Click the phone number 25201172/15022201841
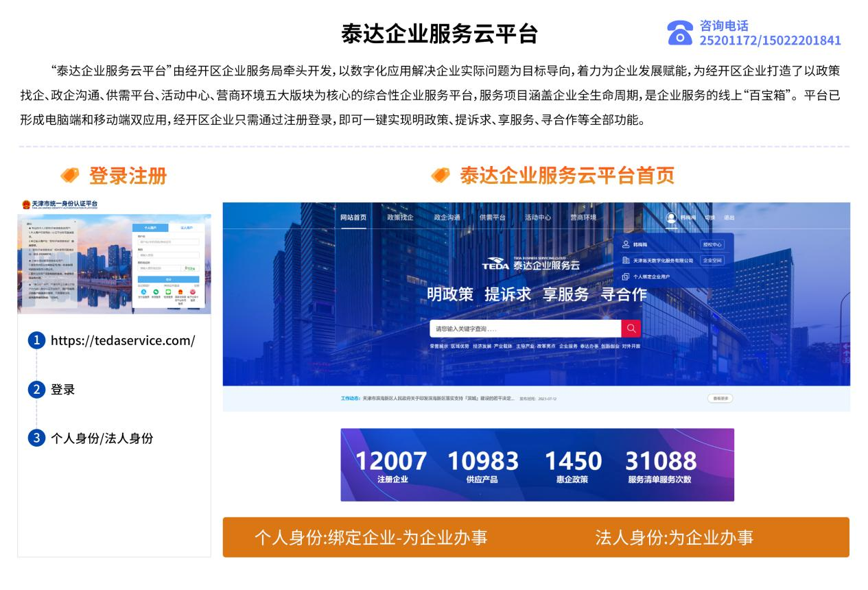 [x=770, y=40]
